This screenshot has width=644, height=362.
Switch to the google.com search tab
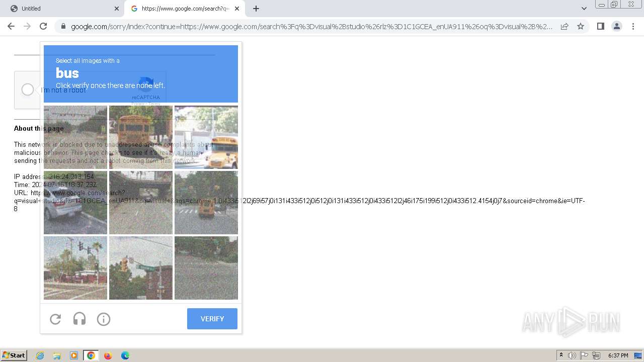point(184,9)
